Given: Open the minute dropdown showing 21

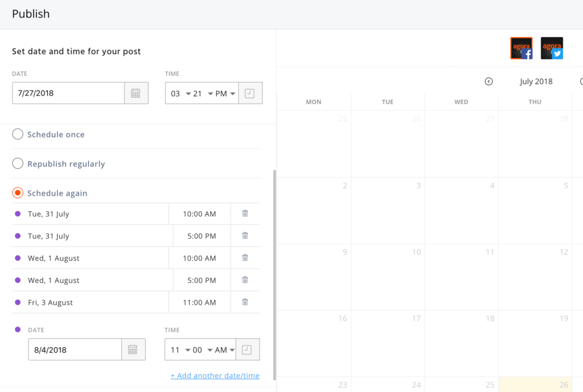Looking at the screenshot, I should tap(203, 93).
